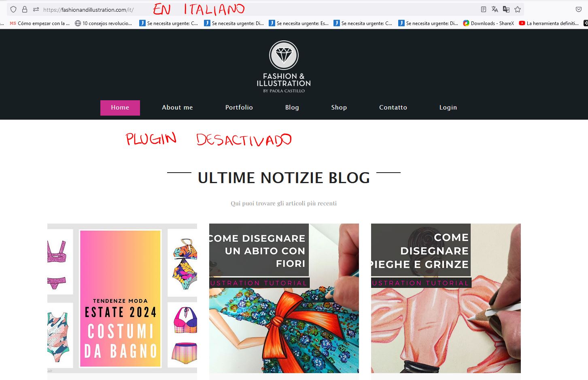Click the second translation extension icon

coord(506,9)
